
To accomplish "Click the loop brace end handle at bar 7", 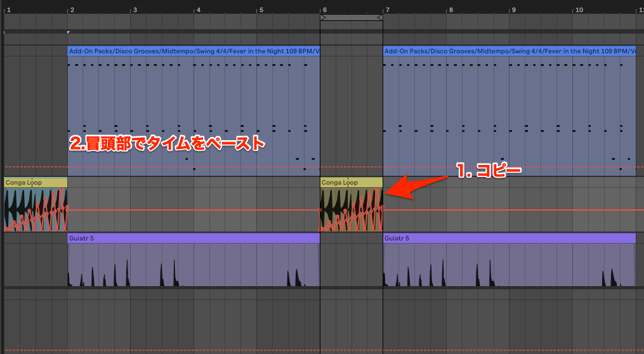I will (380, 18).
